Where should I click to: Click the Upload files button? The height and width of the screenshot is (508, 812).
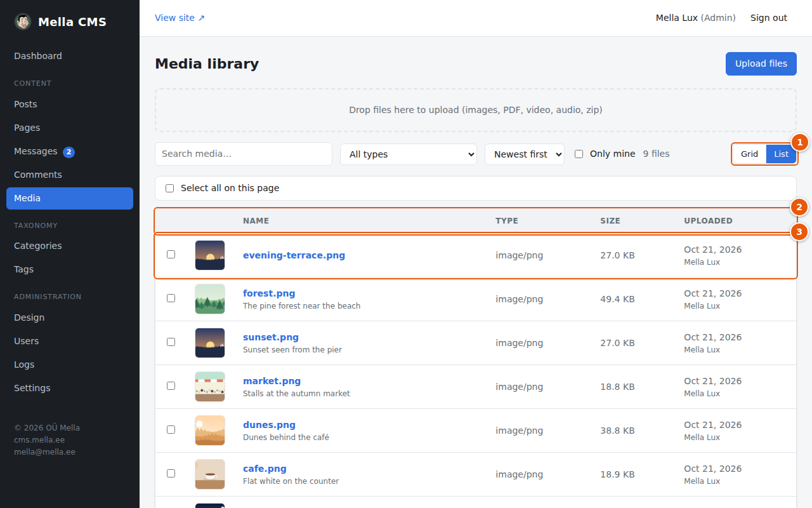[x=761, y=63]
